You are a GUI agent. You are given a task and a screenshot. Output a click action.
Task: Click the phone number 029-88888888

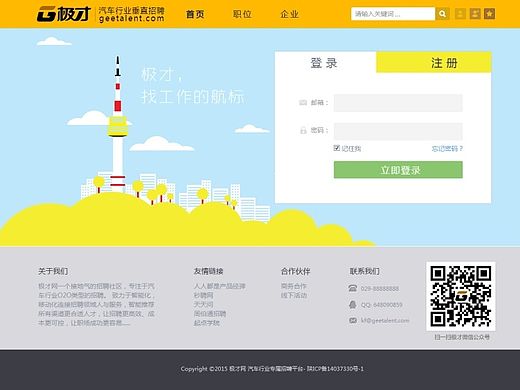tap(380, 288)
